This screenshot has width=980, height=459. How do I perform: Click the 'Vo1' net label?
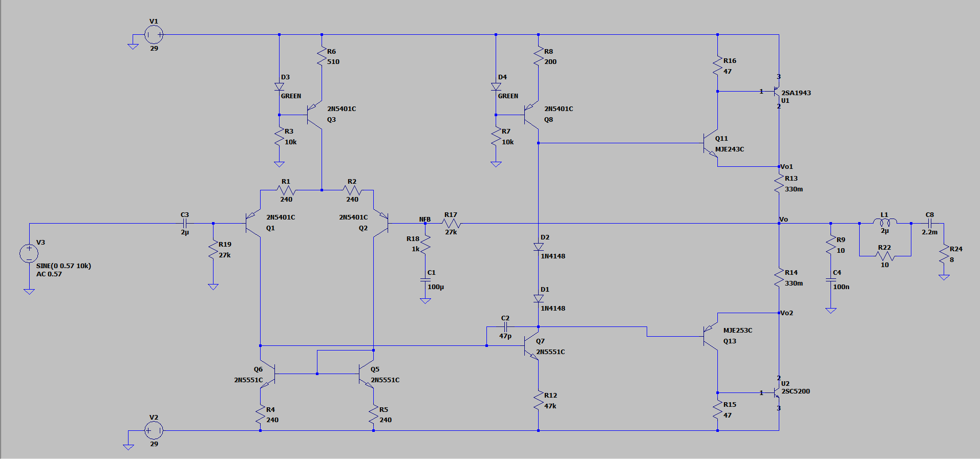point(786,167)
